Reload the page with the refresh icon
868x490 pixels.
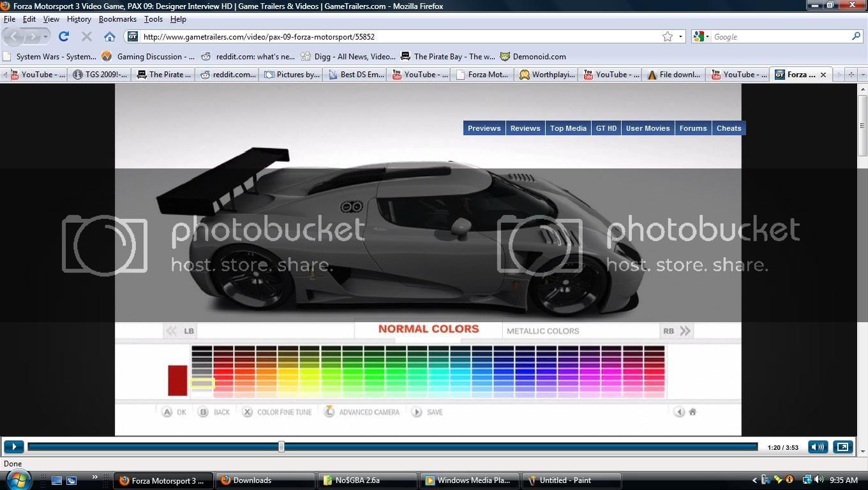click(x=64, y=36)
